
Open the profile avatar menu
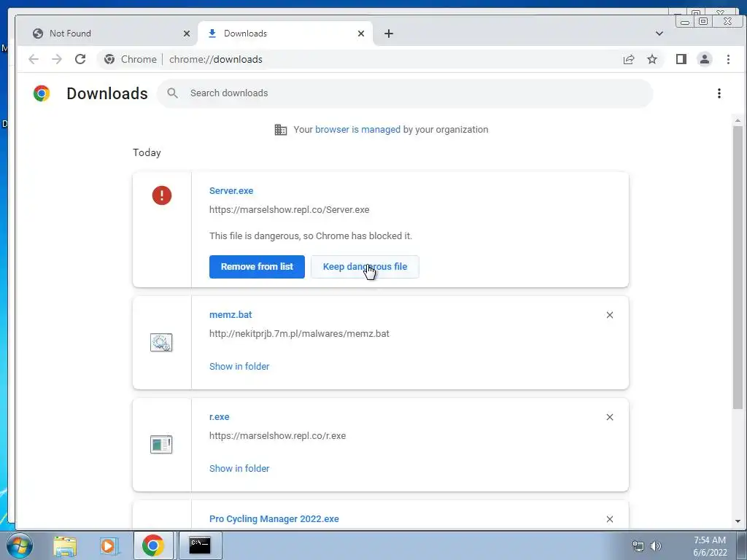coord(705,59)
